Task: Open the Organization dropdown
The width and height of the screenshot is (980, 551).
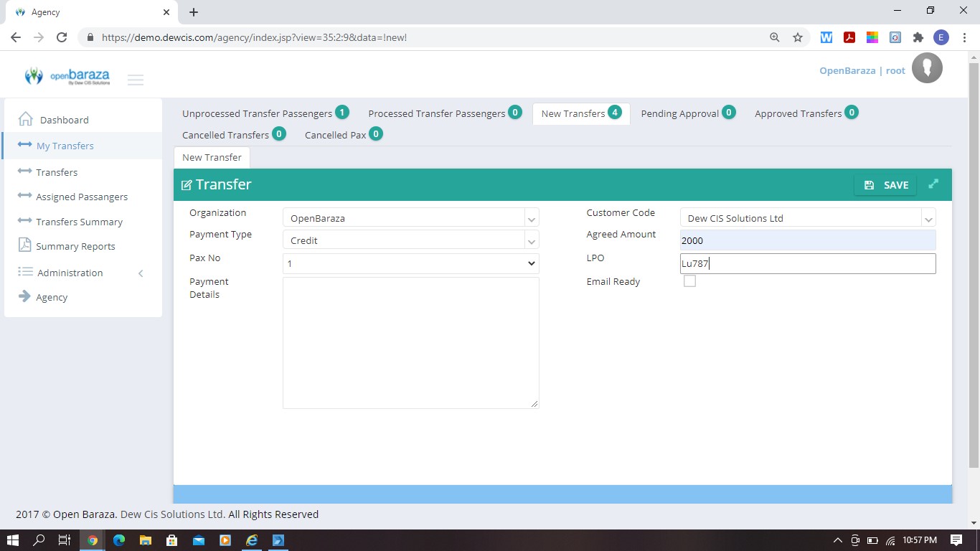Action: point(410,218)
